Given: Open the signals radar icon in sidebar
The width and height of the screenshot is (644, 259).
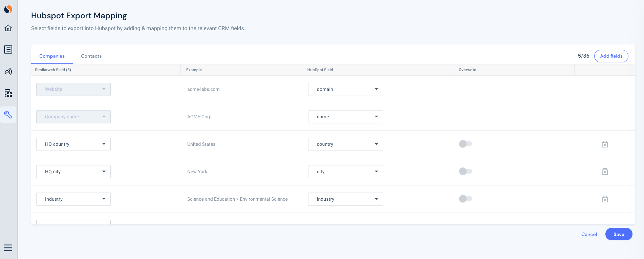Looking at the screenshot, I should pyautogui.click(x=8, y=72).
